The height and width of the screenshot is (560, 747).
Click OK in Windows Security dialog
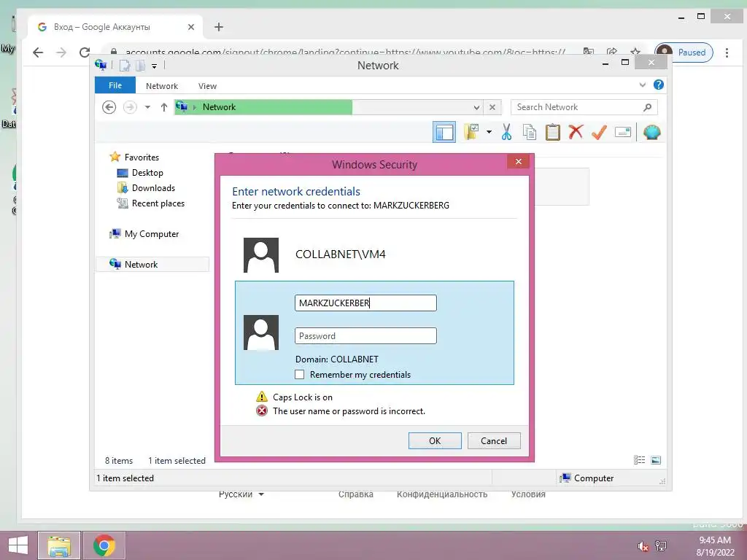[x=435, y=440]
